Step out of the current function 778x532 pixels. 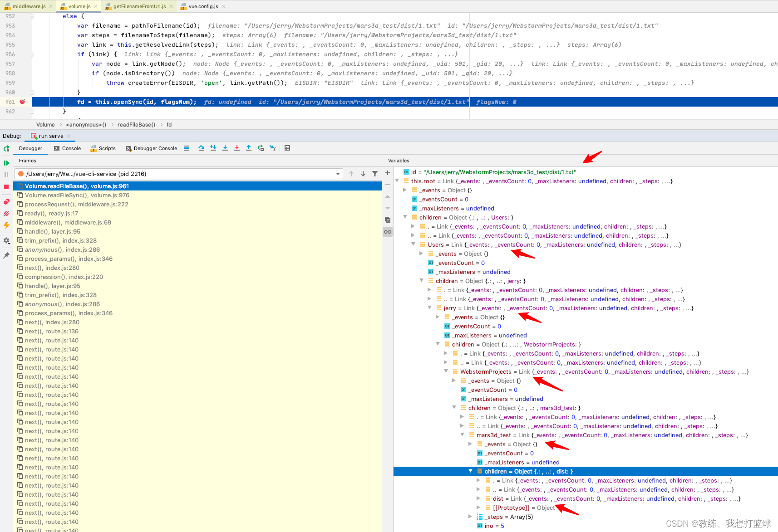click(x=249, y=148)
